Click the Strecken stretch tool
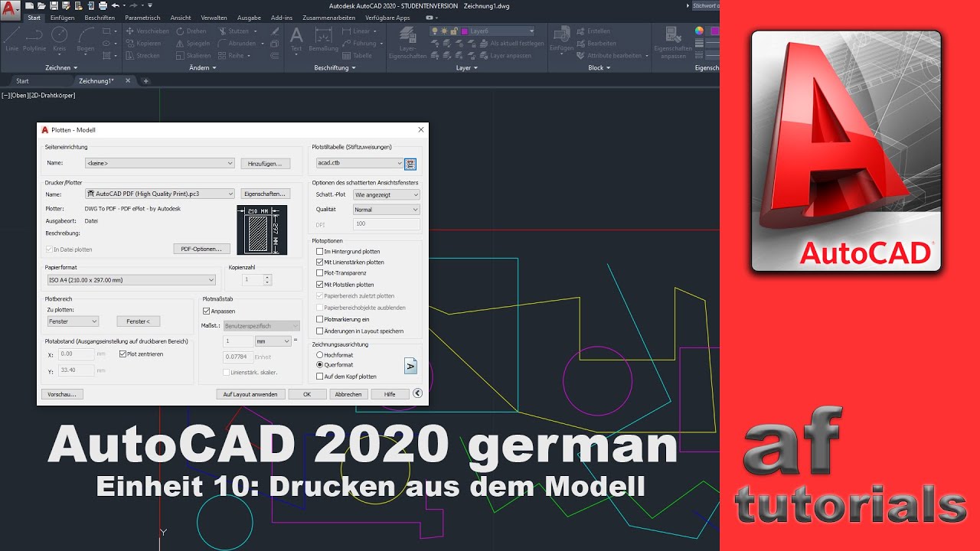This screenshot has width=980, height=551. click(143, 55)
